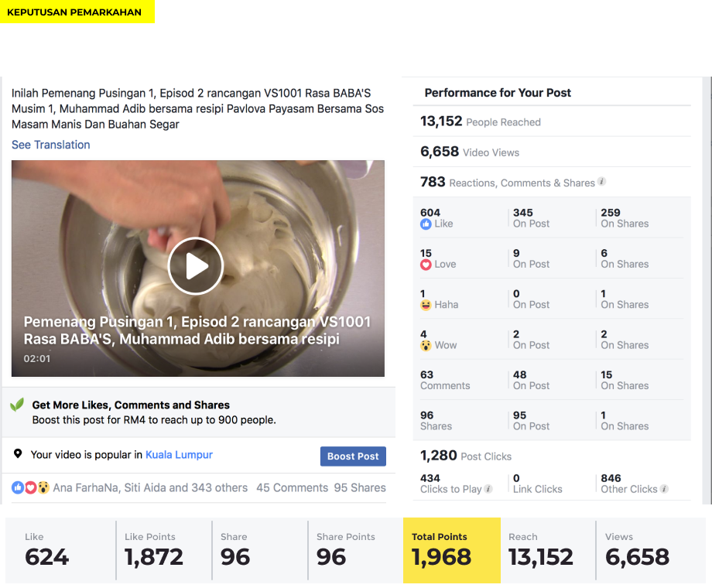Click the video duration 02:01 label
The width and height of the screenshot is (712, 588).
pos(37,359)
